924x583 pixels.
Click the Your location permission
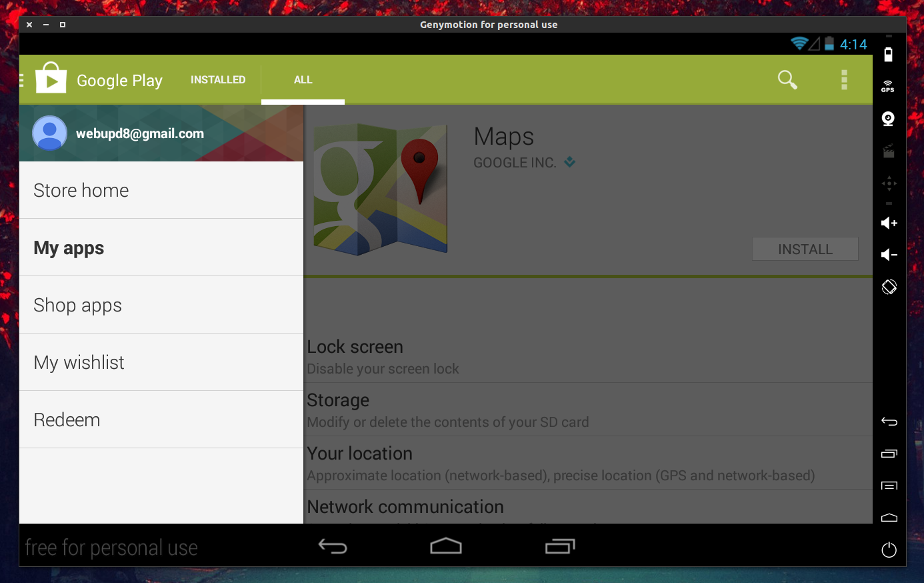click(588, 464)
